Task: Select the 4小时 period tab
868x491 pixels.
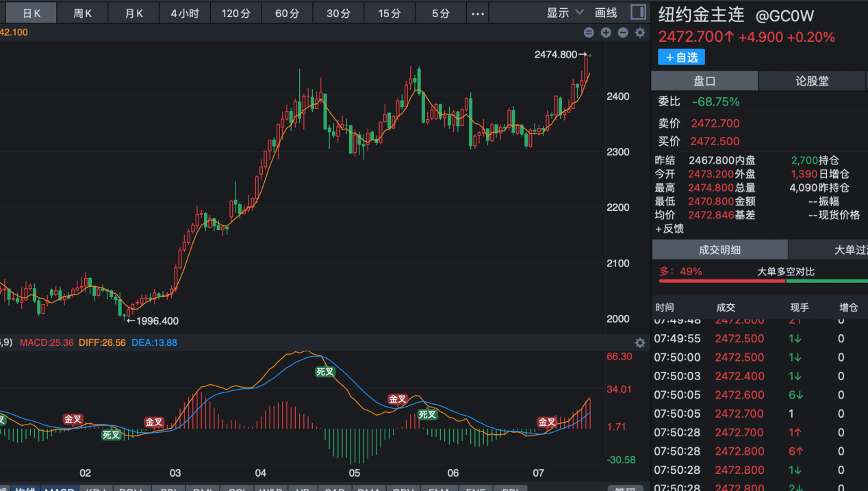Action: click(185, 13)
